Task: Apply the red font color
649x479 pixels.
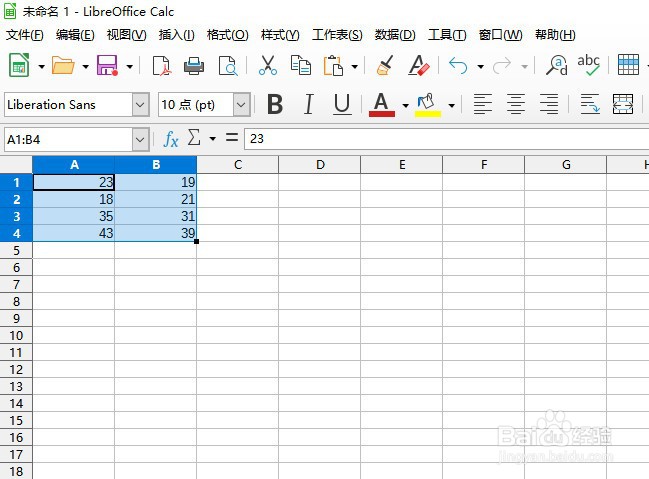Action: coord(382,104)
